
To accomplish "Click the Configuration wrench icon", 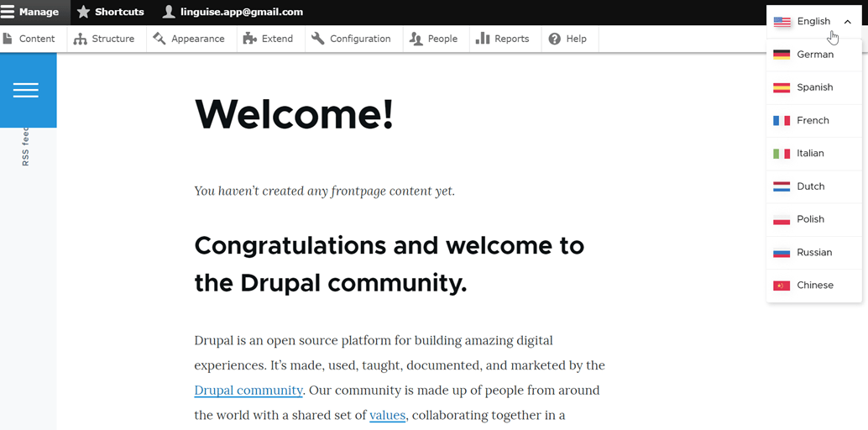I will click(x=318, y=39).
